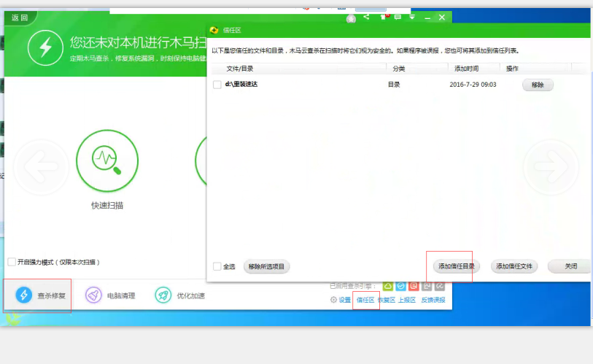This screenshot has height=364, width=593.
Task: Click the red scan engine icon
Action: pyautogui.click(x=414, y=286)
